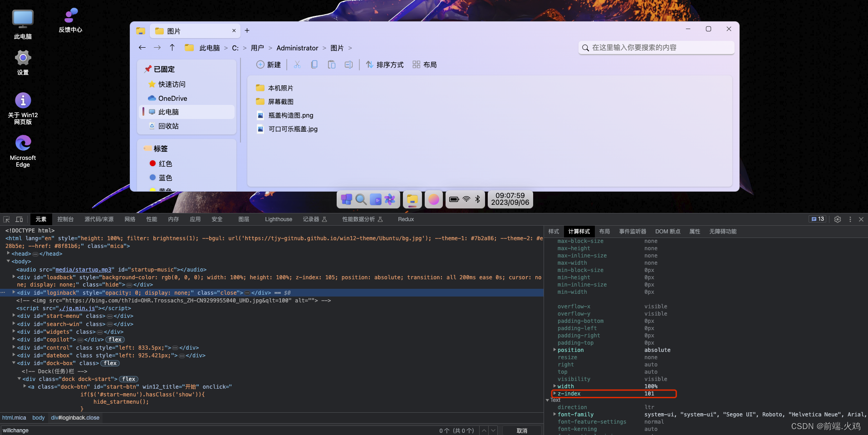Open the DevTools three-dot more options menu
Image resolution: width=868 pixels, height=435 pixels.
(850, 219)
